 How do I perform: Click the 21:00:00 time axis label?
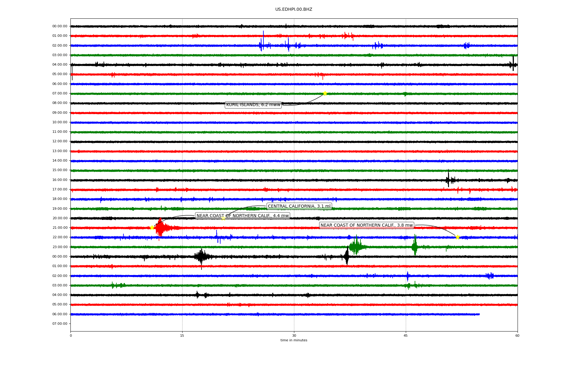[60, 228]
